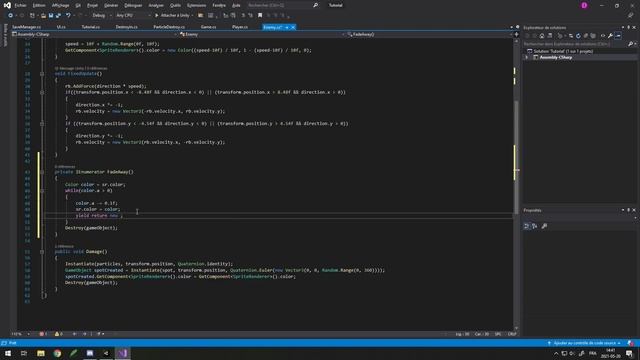
Task: Switch to the Destroy.cs tab
Action: pos(127,27)
